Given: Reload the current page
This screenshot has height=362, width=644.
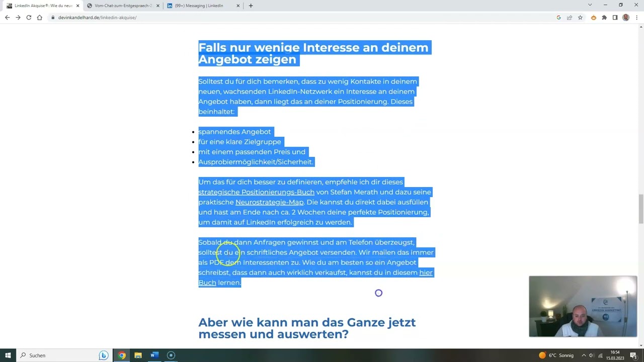Looking at the screenshot, I should click(x=29, y=18).
